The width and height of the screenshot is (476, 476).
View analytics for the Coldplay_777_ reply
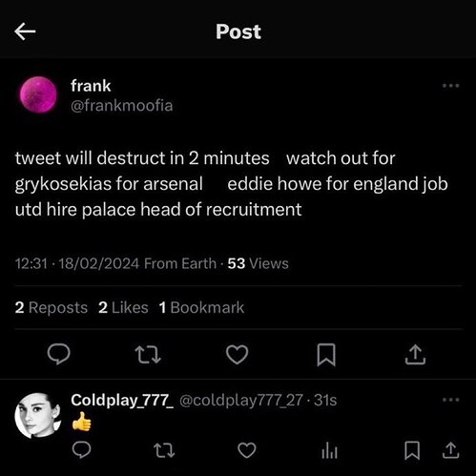pyautogui.click(x=329, y=450)
